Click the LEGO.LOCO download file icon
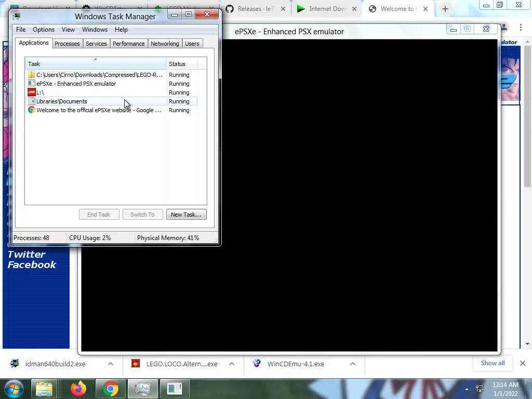The image size is (532, 399). [x=136, y=363]
